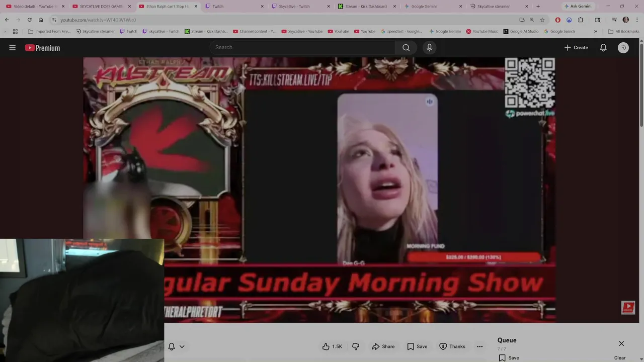Open more actions ellipsis under video
The height and width of the screenshot is (362, 644).
point(479,346)
